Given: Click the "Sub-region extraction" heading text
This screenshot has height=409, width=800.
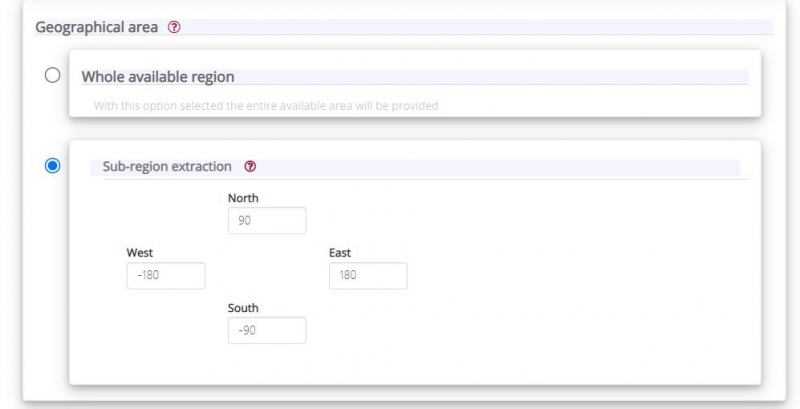Looking at the screenshot, I should coord(167,166).
